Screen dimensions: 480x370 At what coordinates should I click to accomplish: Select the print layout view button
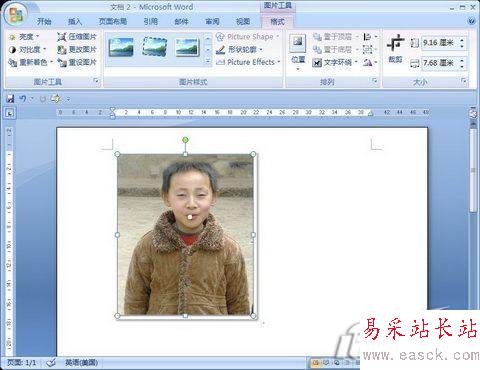point(315,363)
